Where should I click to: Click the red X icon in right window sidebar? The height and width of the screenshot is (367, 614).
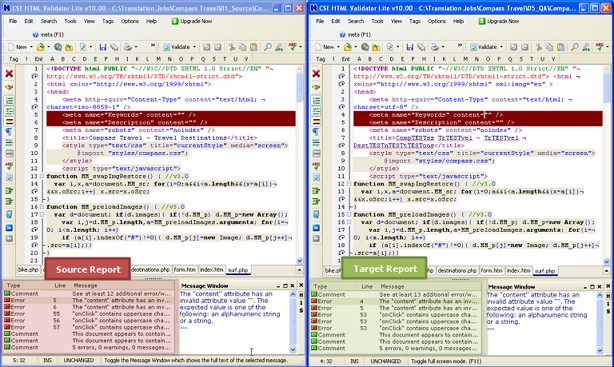point(316,74)
